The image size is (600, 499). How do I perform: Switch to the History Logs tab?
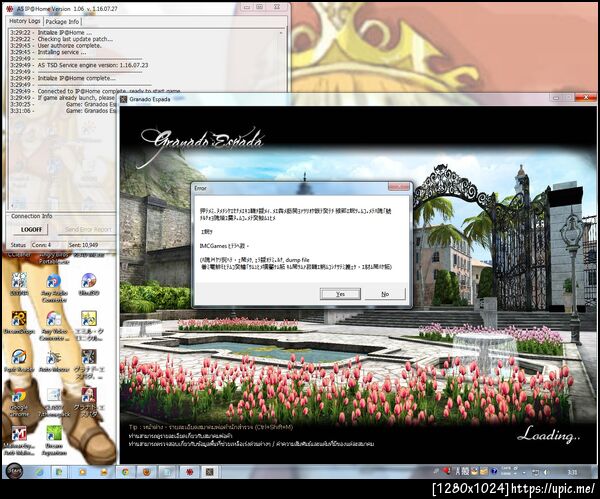coord(24,21)
